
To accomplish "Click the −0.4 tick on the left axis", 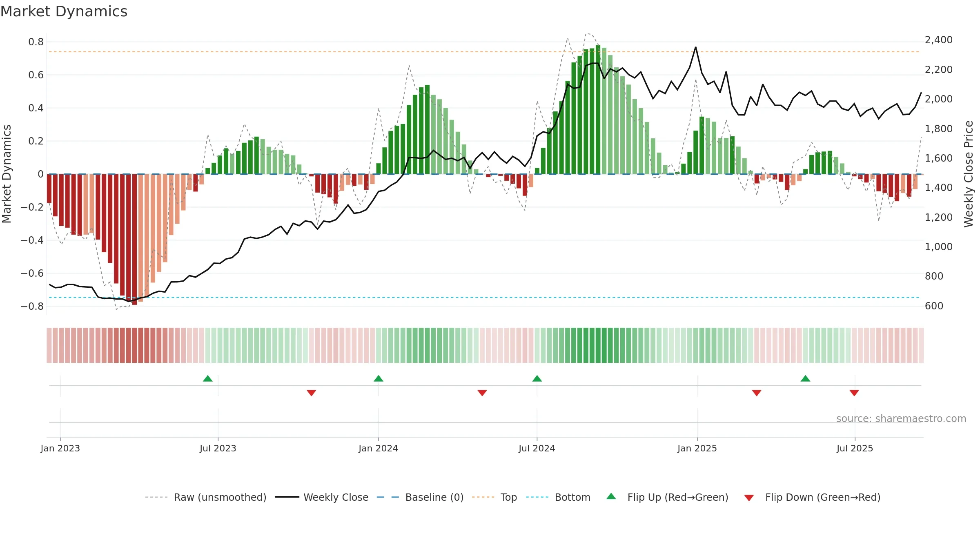I will click(32, 240).
